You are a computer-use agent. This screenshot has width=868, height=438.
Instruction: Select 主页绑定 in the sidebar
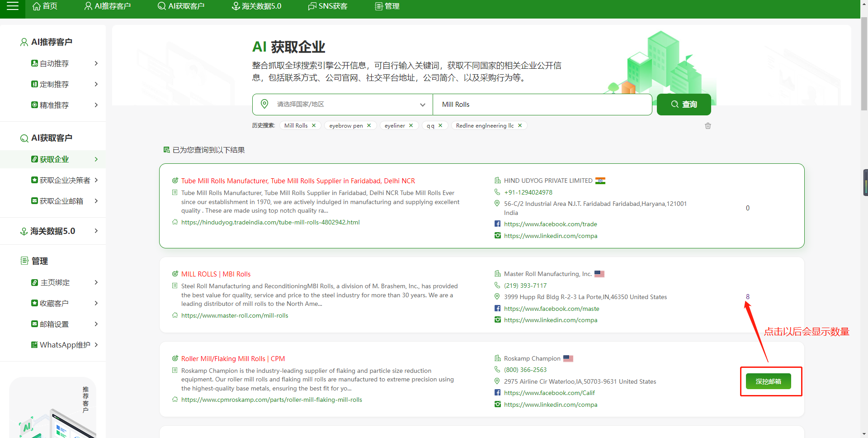pyautogui.click(x=55, y=282)
